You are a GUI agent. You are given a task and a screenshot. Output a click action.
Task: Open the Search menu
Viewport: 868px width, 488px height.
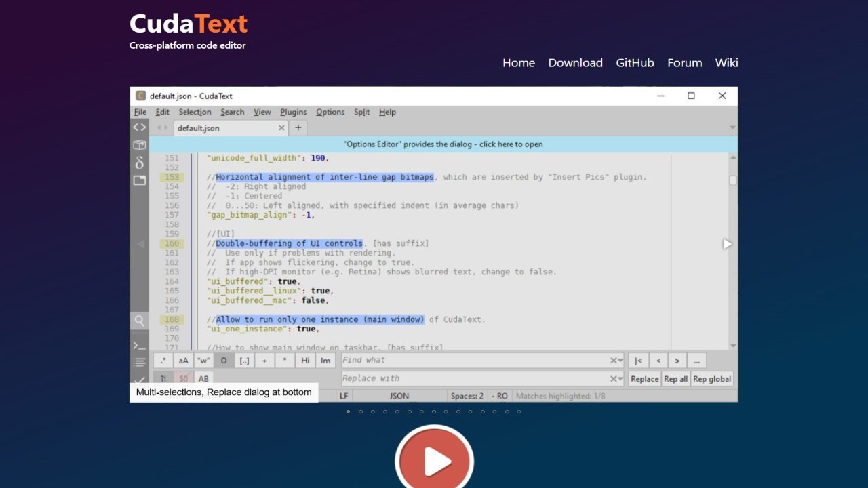click(232, 112)
